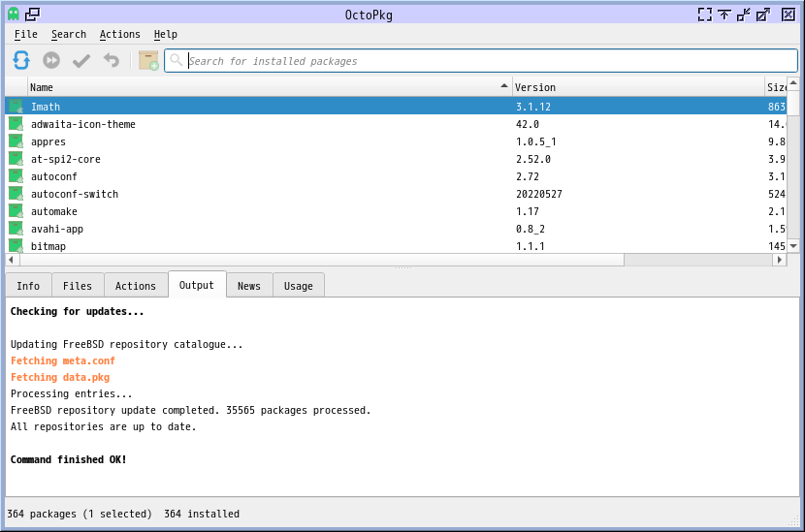805x532 pixels.
Task: Click the Version column header
Action: tap(638, 87)
